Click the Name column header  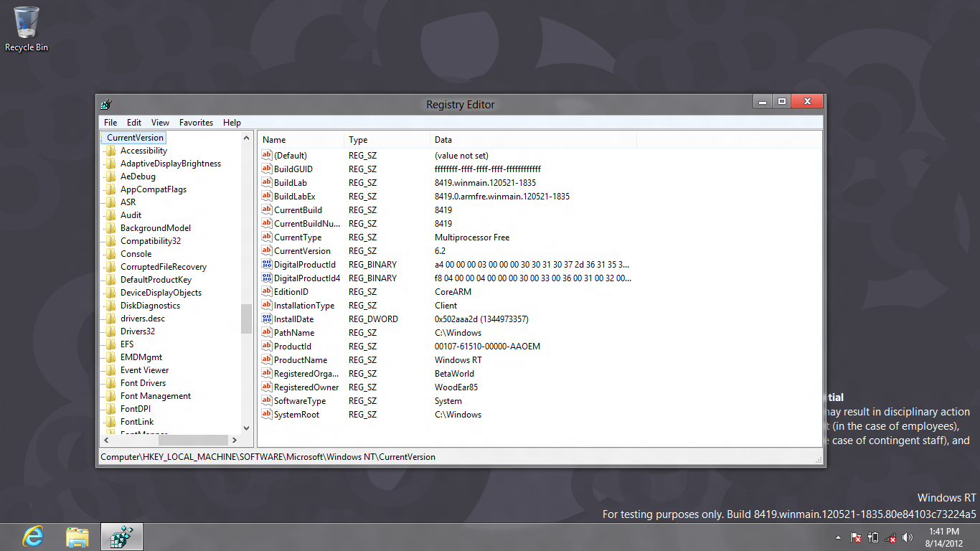point(301,140)
